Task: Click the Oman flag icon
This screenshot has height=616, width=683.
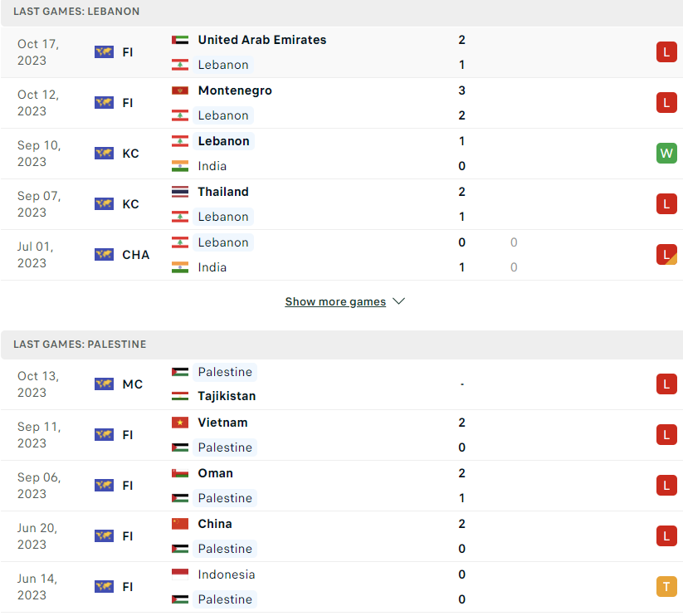Action: click(180, 473)
